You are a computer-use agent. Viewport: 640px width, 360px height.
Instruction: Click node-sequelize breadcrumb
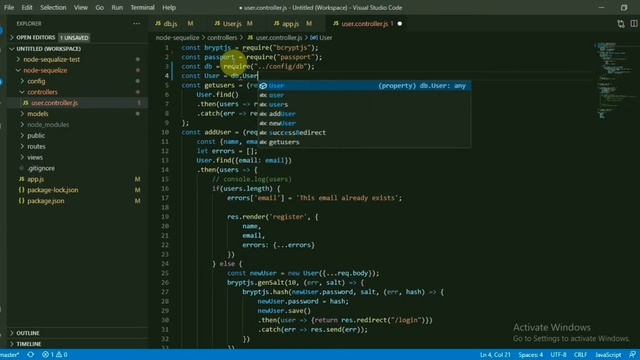point(177,38)
